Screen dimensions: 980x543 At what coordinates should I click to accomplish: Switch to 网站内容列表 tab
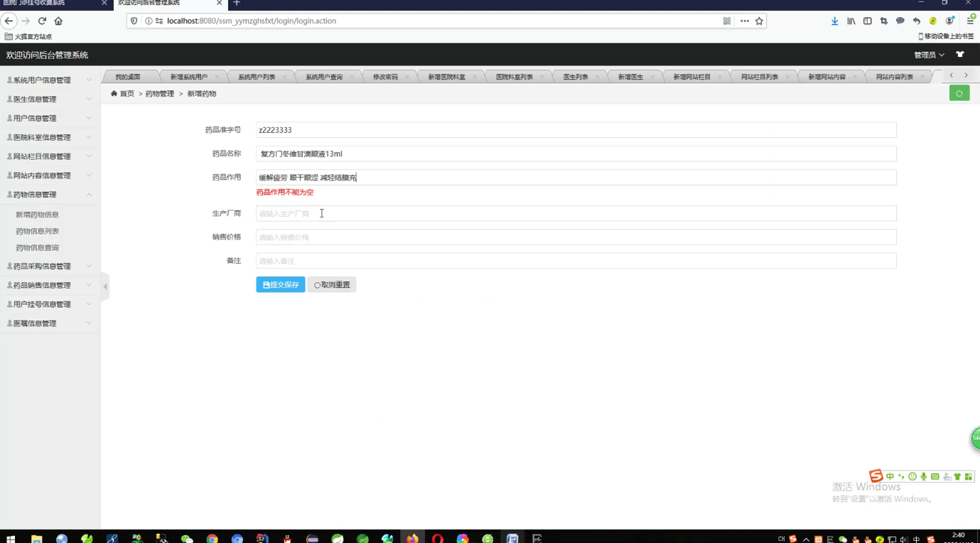[x=894, y=77]
